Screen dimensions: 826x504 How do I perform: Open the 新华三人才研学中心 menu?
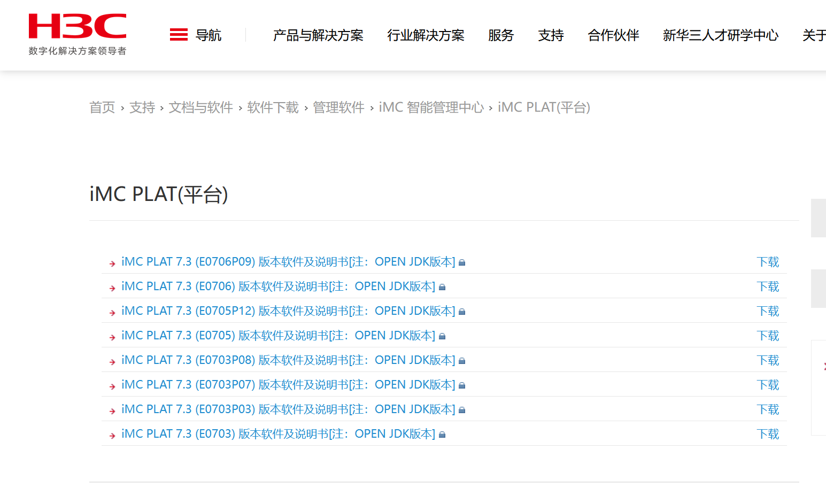click(721, 35)
